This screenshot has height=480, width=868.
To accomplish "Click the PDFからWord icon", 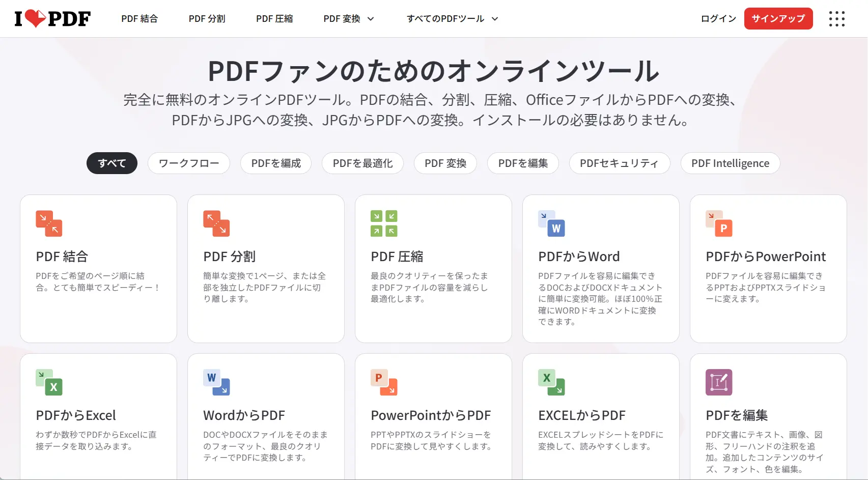I will point(551,223).
